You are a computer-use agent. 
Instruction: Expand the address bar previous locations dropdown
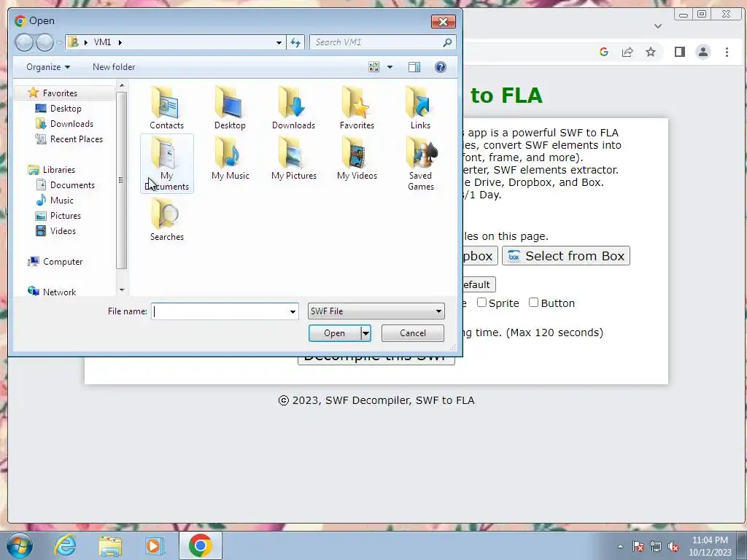(279, 42)
